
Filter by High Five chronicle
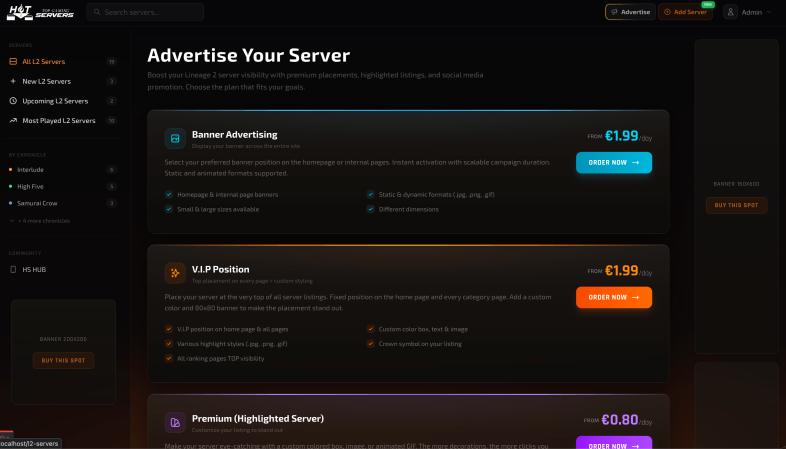point(63,186)
